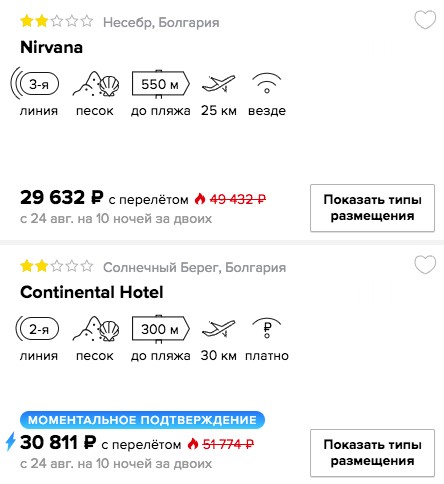This screenshot has width=444, height=484.
Task: Show accommodation types for Continental Hotel
Action: click(x=372, y=453)
